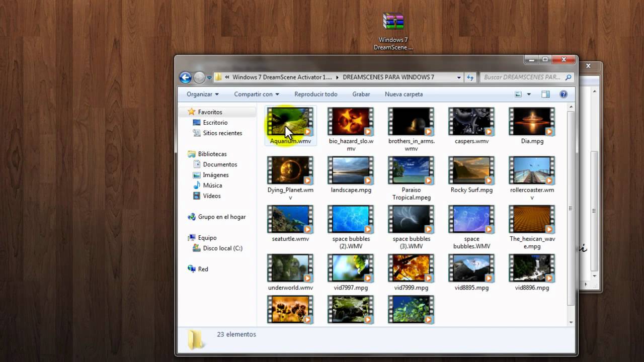This screenshot has width=644, height=362.
Task: Click the file list vertical scrollbar
Action: [x=571, y=209]
